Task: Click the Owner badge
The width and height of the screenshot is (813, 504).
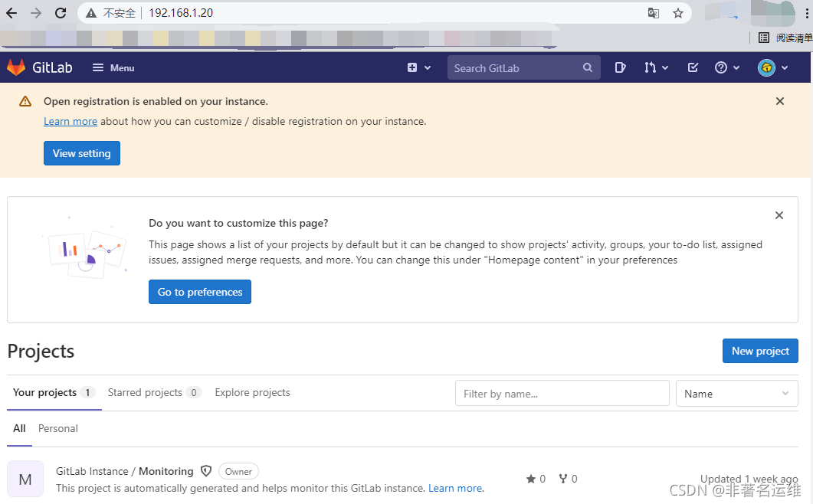Action: 238,471
